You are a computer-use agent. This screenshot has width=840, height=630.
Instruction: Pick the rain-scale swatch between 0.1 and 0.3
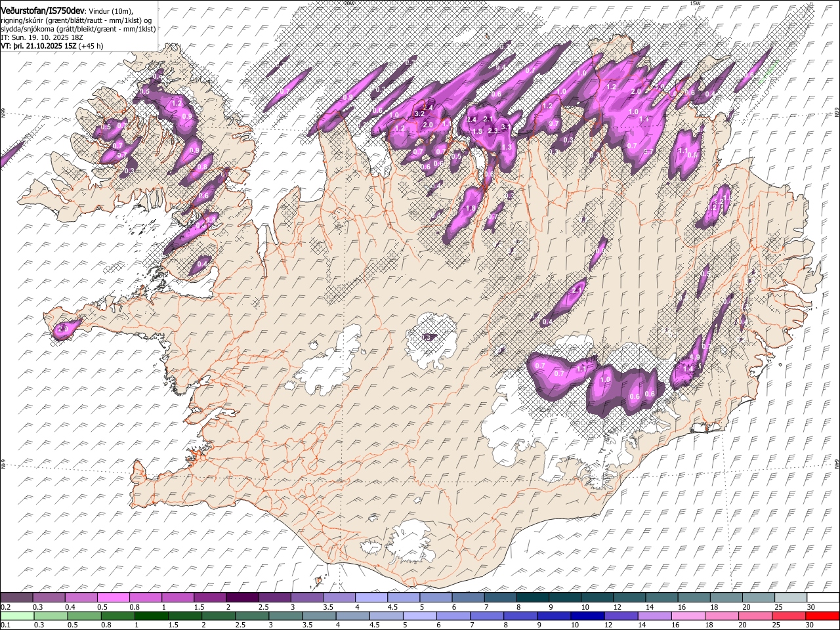point(18,616)
